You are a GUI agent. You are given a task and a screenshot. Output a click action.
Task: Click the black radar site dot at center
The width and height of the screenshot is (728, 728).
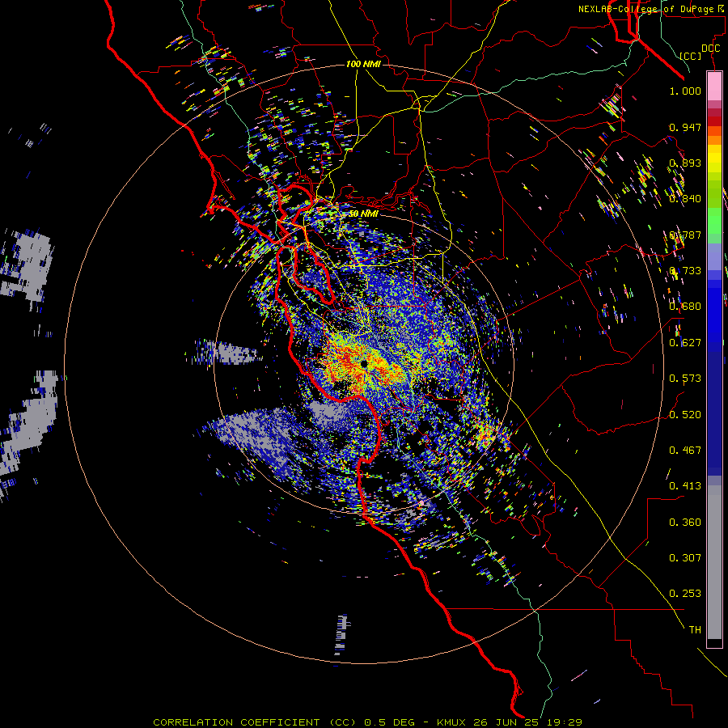coord(364,363)
